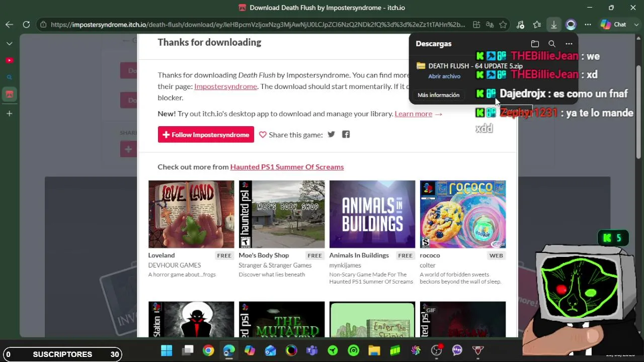Click Moe's Body Shop title link
This screenshot has height=362, width=644.
[x=264, y=255]
